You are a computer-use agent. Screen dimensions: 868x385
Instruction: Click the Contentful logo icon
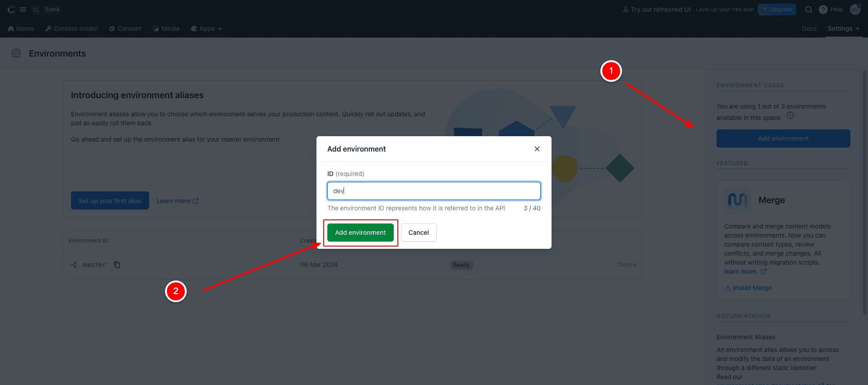[11, 10]
